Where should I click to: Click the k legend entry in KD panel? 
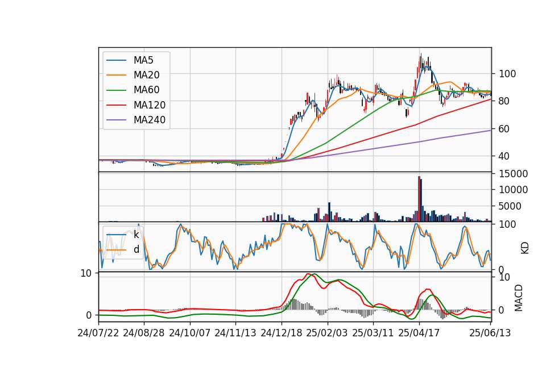(123, 235)
